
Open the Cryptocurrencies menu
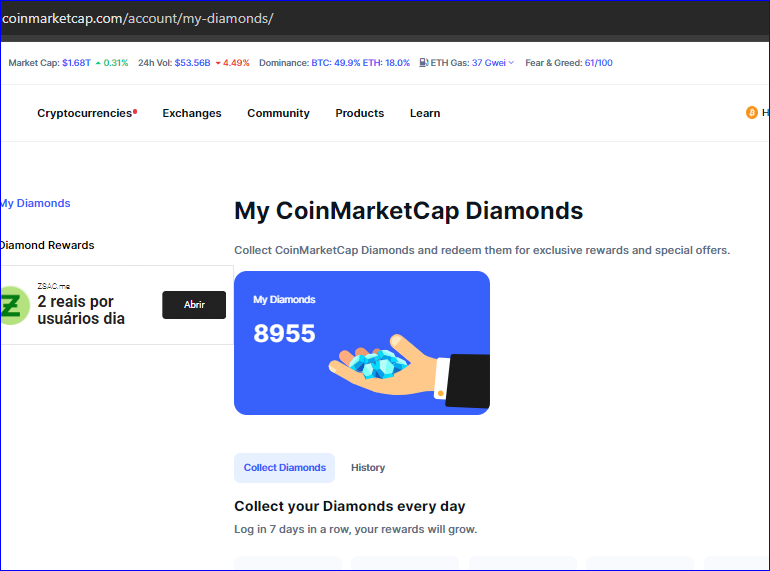(x=86, y=113)
